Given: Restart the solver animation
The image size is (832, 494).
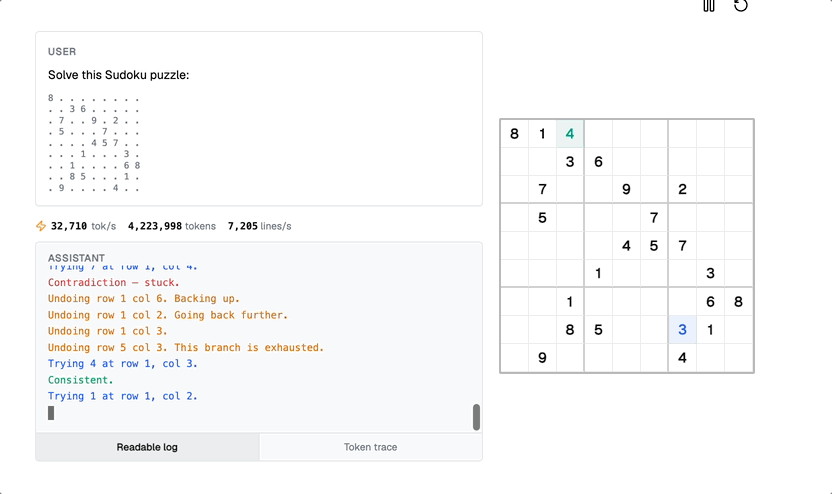Looking at the screenshot, I should (x=741, y=6).
